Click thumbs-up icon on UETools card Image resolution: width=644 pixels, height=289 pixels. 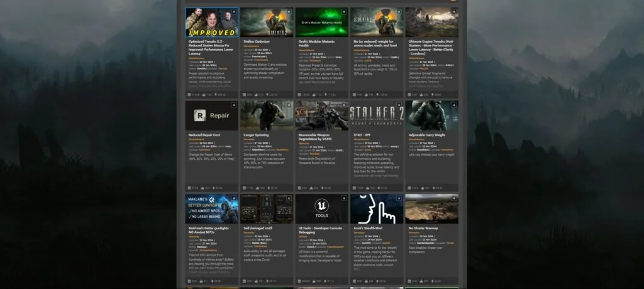pyautogui.click(x=313, y=281)
